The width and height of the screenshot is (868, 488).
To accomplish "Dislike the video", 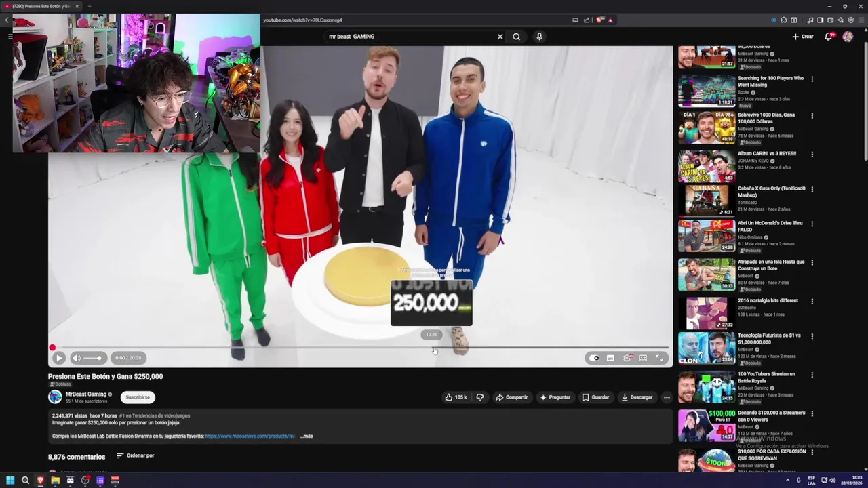I will (480, 397).
